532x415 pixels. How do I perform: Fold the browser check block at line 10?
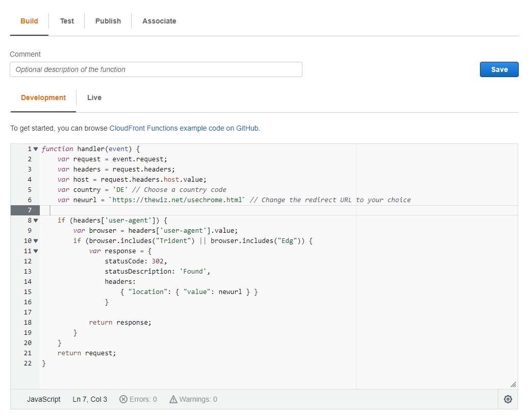click(x=36, y=241)
